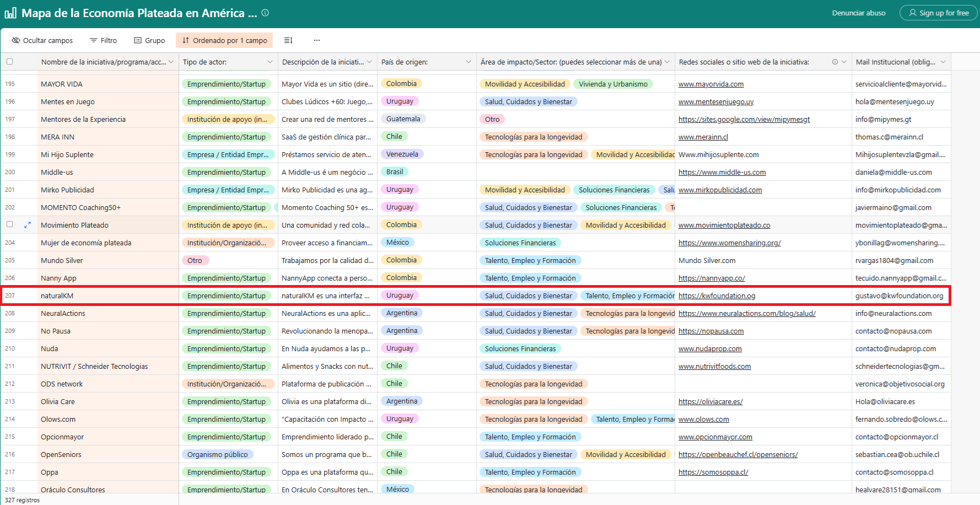This screenshot has height=505, width=980.
Task: Open the three-dot more options menu
Action: click(x=317, y=40)
